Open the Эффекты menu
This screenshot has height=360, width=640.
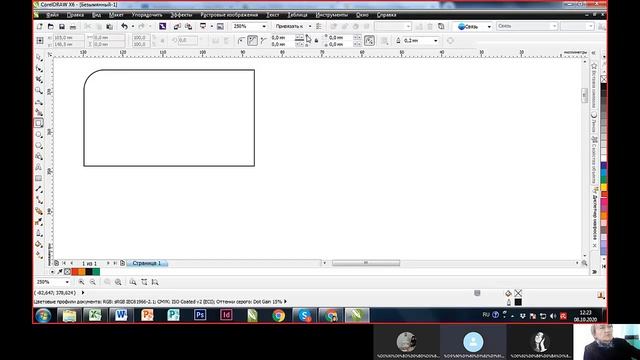[181, 15]
